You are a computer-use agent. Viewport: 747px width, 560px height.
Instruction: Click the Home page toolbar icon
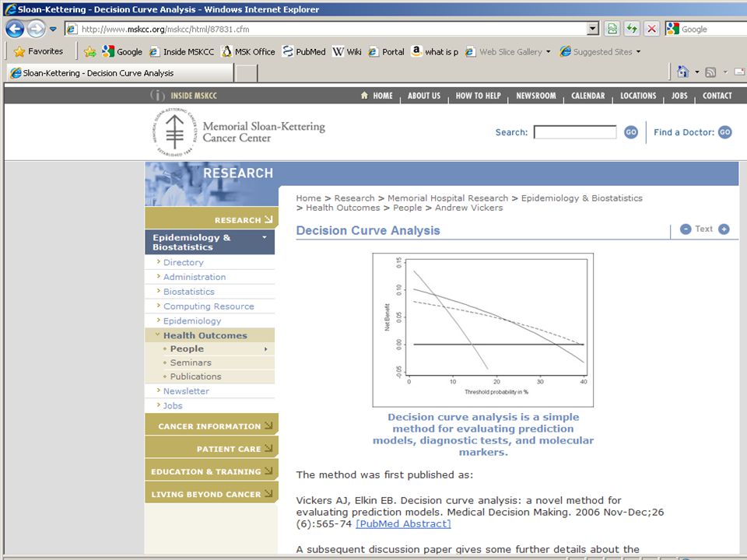pyautogui.click(x=682, y=72)
